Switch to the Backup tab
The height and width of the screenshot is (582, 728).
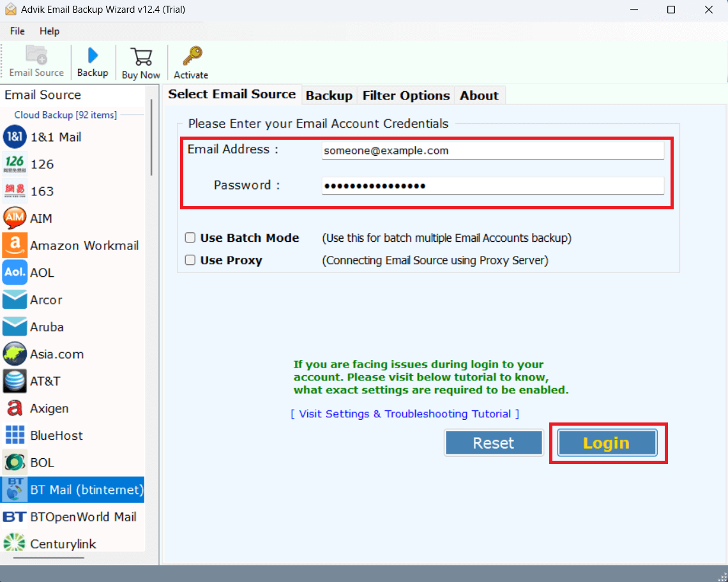click(x=329, y=96)
